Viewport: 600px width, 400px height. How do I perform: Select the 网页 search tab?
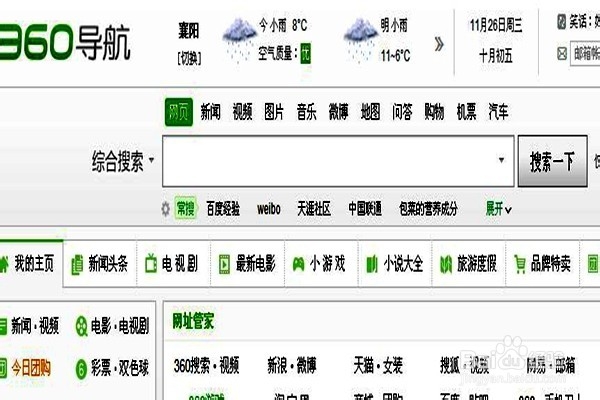pyautogui.click(x=179, y=112)
